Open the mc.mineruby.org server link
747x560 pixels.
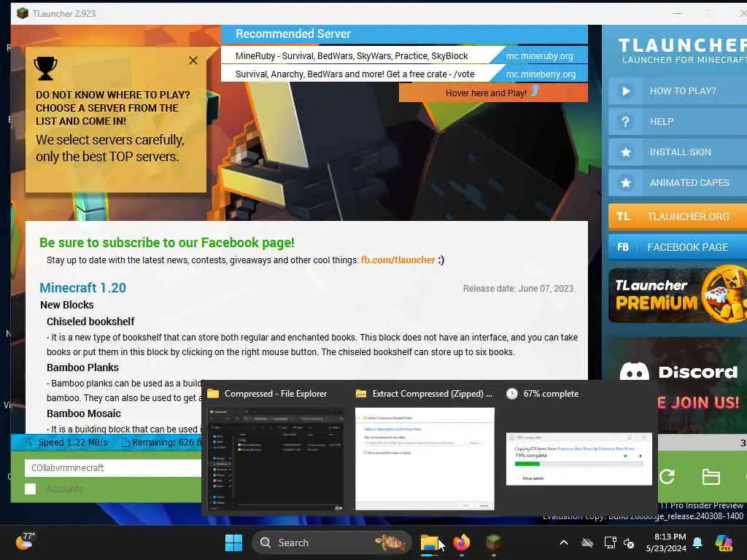(539, 55)
